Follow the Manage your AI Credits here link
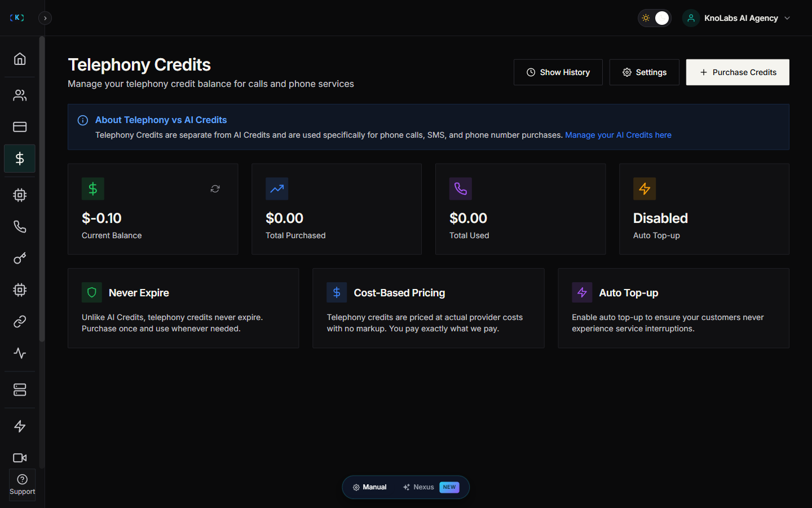 pyautogui.click(x=618, y=135)
